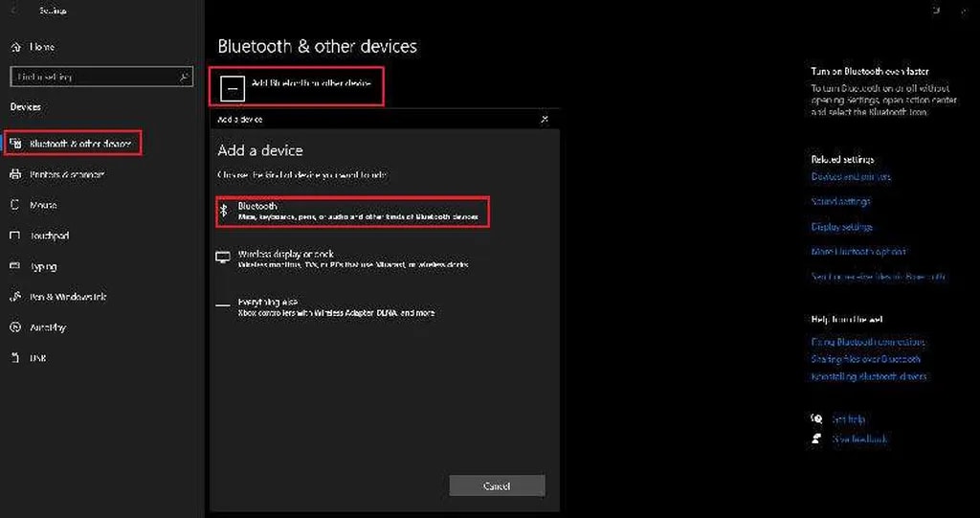Click the Bluetooth symbol in Add a device
The height and width of the screenshot is (518, 980).
coord(223,212)
